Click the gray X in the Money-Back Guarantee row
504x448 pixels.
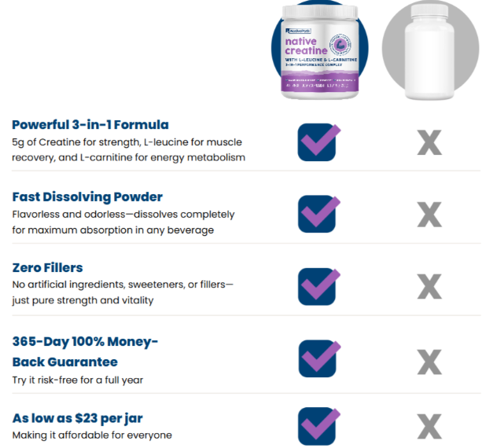click(x=429, y=361)
